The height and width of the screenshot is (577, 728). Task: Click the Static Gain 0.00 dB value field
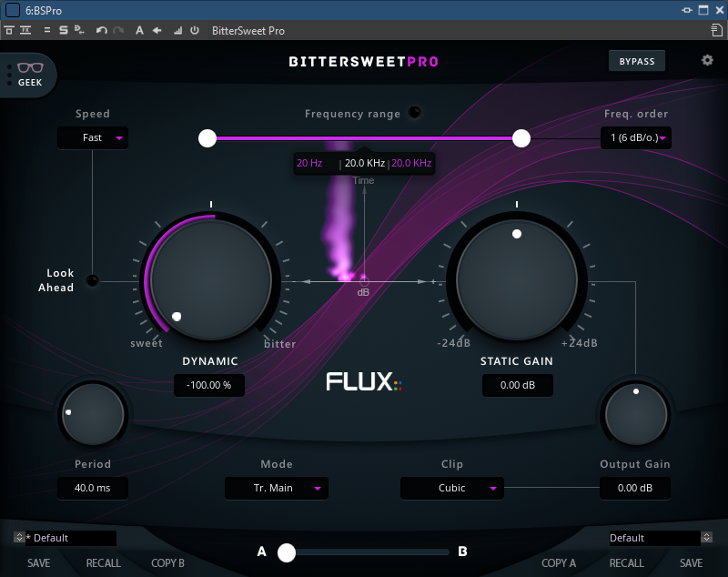pyautogui.click(x=517, y=385)
